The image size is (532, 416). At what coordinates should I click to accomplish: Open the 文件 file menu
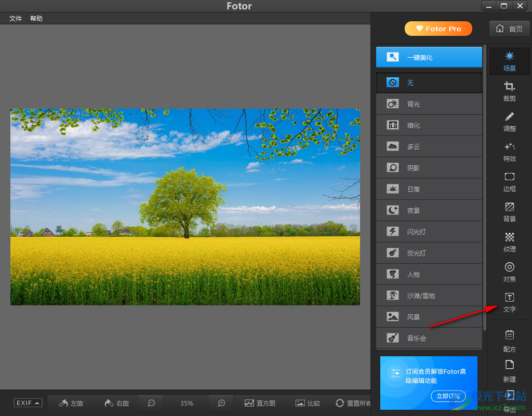coord(15,18)
